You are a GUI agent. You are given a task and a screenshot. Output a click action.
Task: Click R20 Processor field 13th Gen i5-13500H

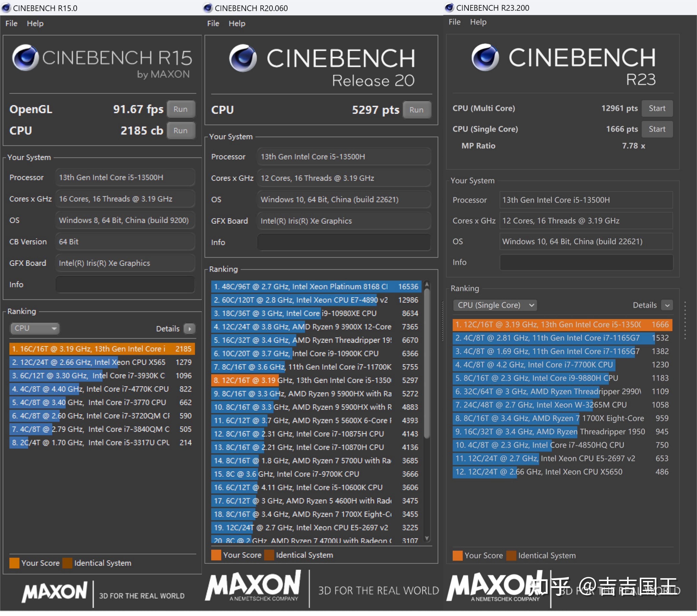tap(344, 157)
